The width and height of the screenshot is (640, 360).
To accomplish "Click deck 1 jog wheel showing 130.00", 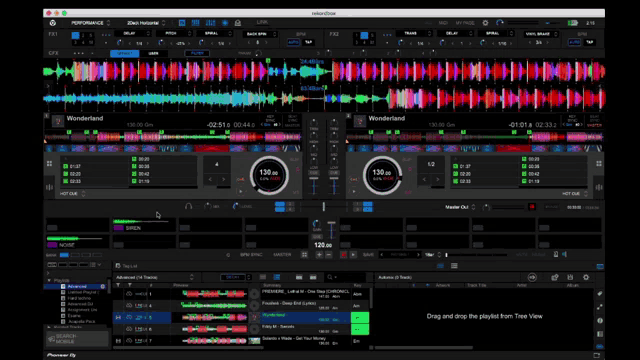I will click(x=269, y=175).
